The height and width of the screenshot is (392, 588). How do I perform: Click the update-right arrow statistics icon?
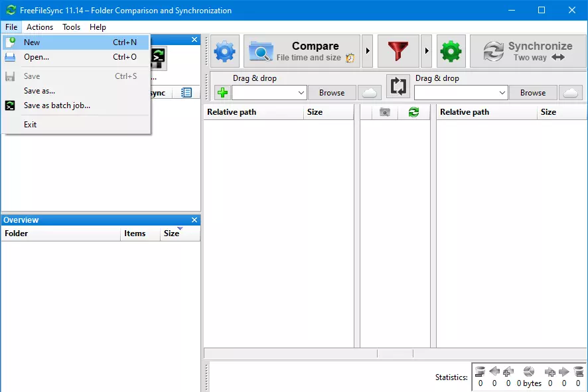tap(564, 371)
